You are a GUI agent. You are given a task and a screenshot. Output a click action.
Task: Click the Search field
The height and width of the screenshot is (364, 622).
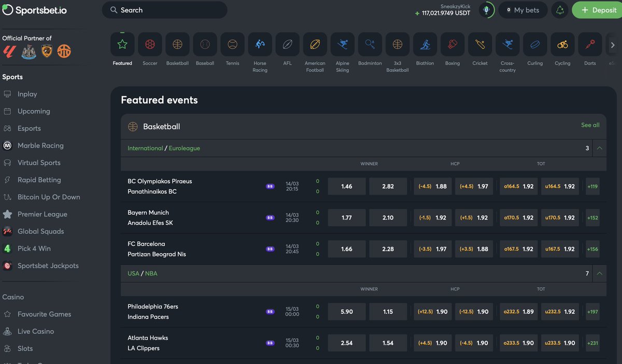(165, 10)
